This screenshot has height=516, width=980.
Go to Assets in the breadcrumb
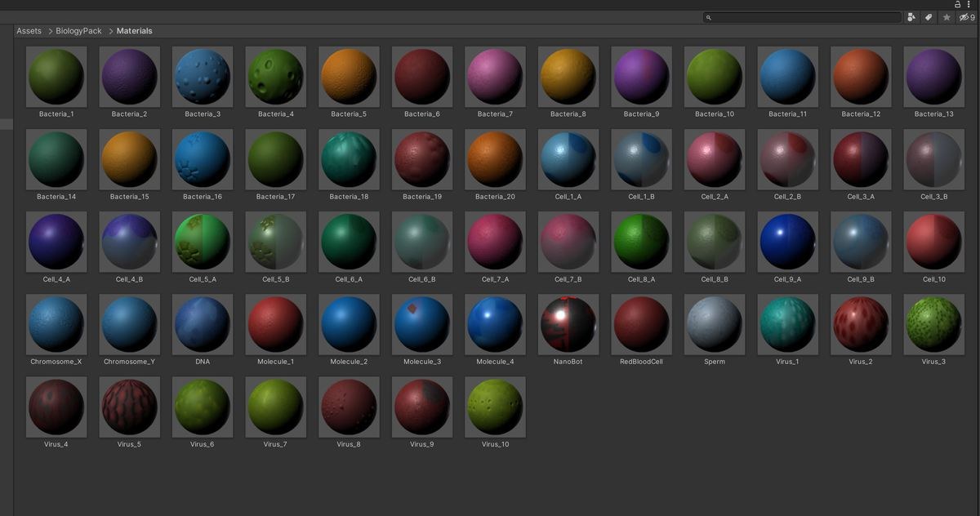(x=29, y=31)
